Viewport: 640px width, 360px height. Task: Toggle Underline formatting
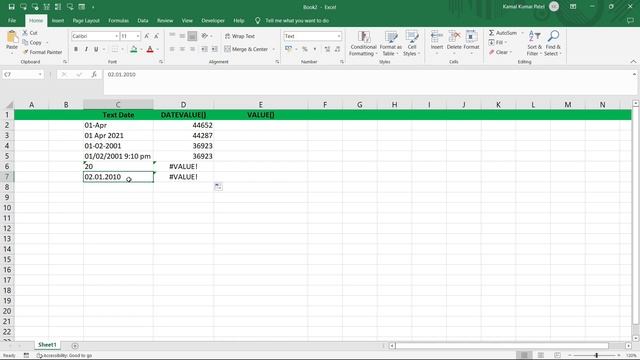pyautogui.click(x=96, y=49)
